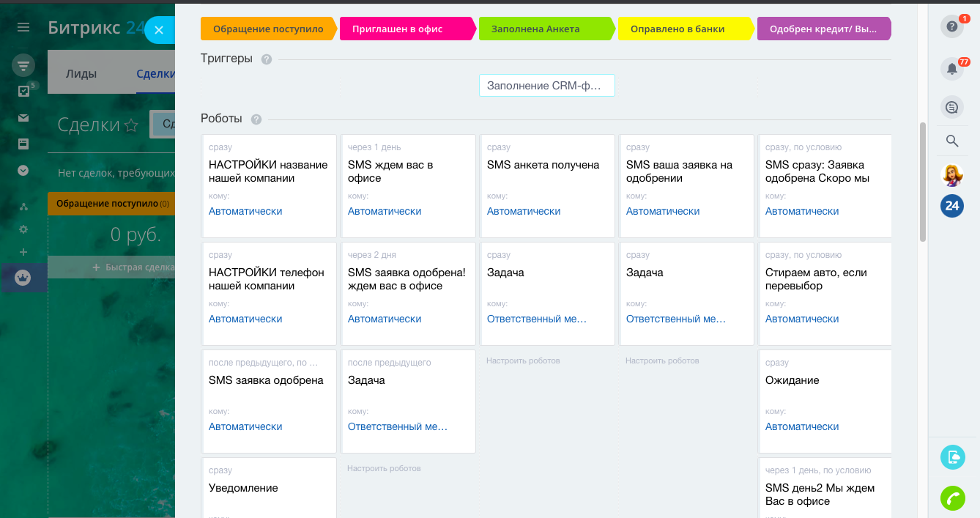Click the mail envelope icon in sidebar
The height and width of the screenshot is (518, 980).
point(23,118)
